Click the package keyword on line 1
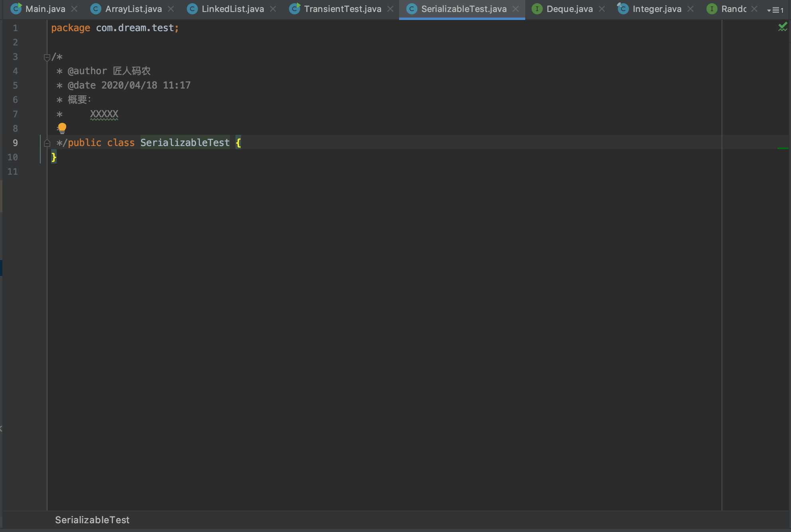Viewport: 791px width, 532px height. coord(71,28)
